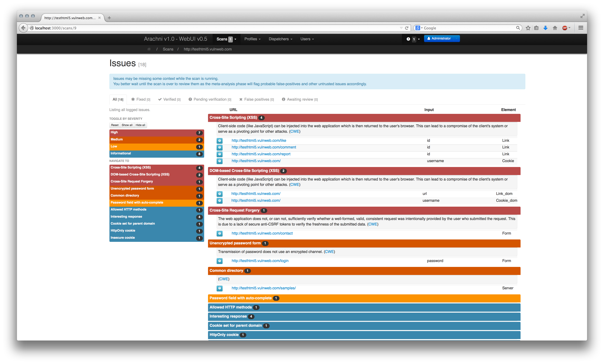Open the Firefox downloads arrow icon

pos(545,28)
